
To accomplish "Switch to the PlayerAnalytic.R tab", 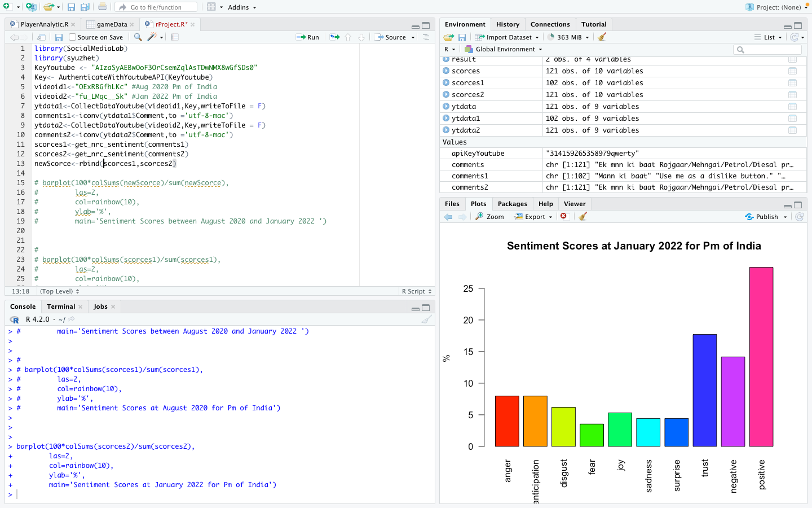I will coord(44,24).
